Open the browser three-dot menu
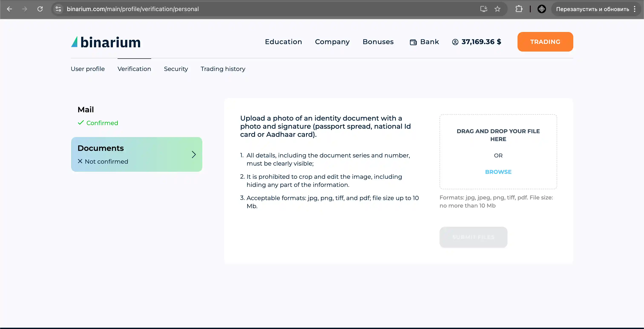This screenshot has width=644, height=329. (x=635, y=9)
